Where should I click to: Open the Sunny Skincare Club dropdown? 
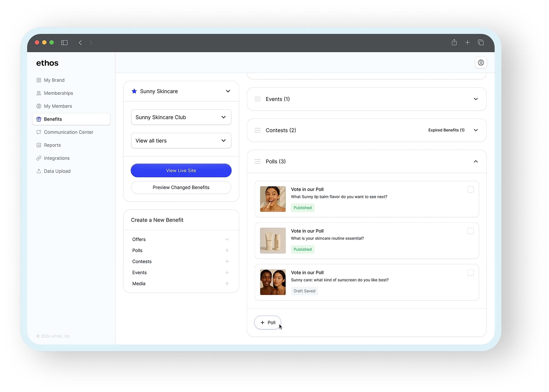click(x=181, y=117)
